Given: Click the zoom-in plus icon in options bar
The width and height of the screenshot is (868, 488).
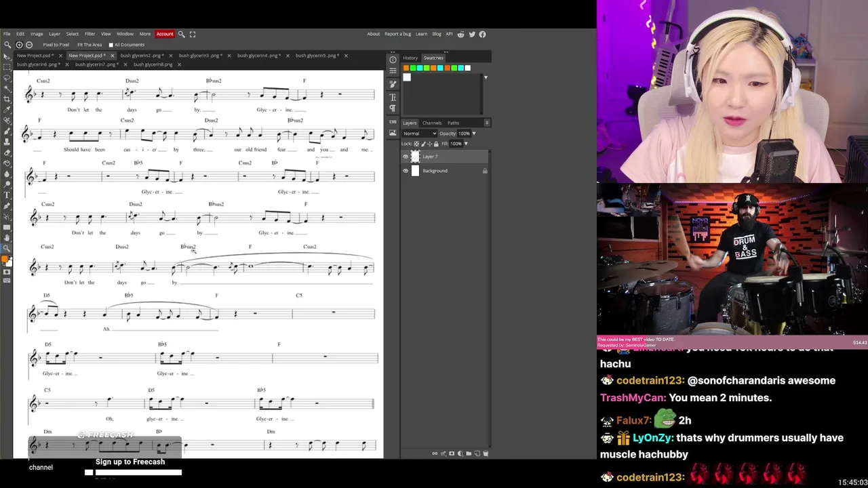Looking at the screenshot, I should 19,45.
